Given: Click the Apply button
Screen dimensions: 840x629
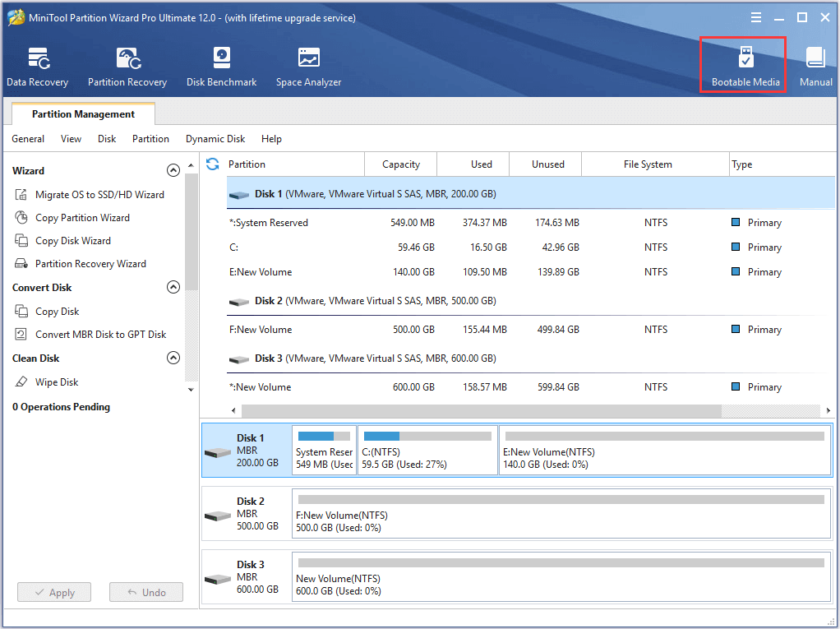Looking at the screenshot, I should (53, 592).
